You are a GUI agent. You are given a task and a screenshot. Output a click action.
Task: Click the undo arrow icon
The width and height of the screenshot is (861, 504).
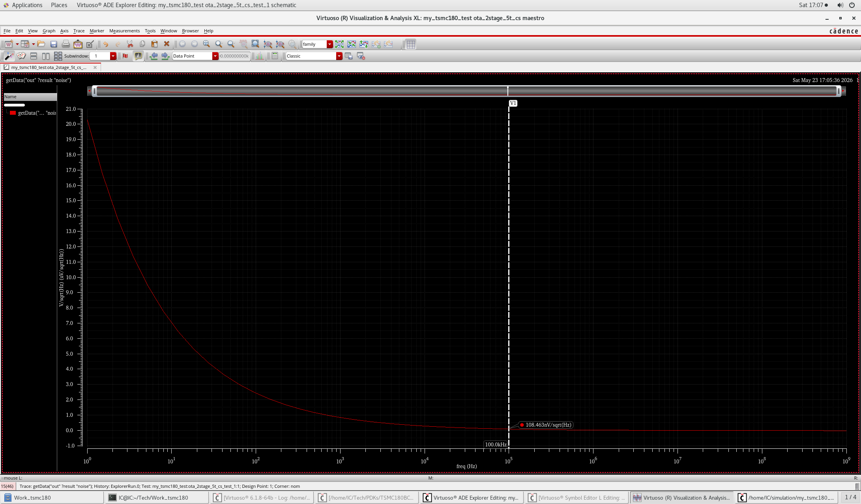pos(106,44)
